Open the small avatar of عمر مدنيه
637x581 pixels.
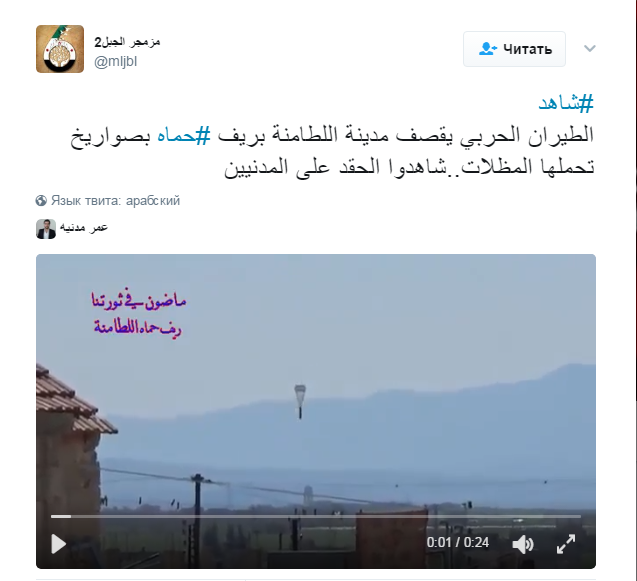[x=46, y=229]
